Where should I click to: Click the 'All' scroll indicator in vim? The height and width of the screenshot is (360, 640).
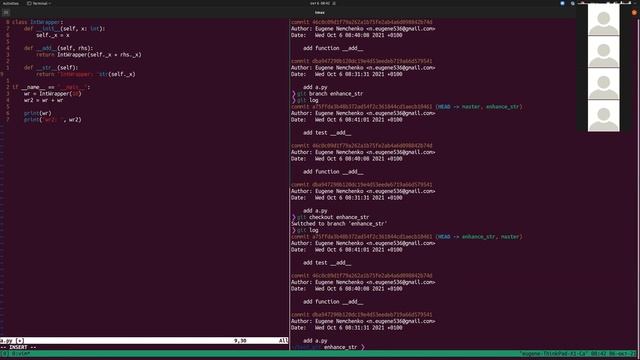283,340
